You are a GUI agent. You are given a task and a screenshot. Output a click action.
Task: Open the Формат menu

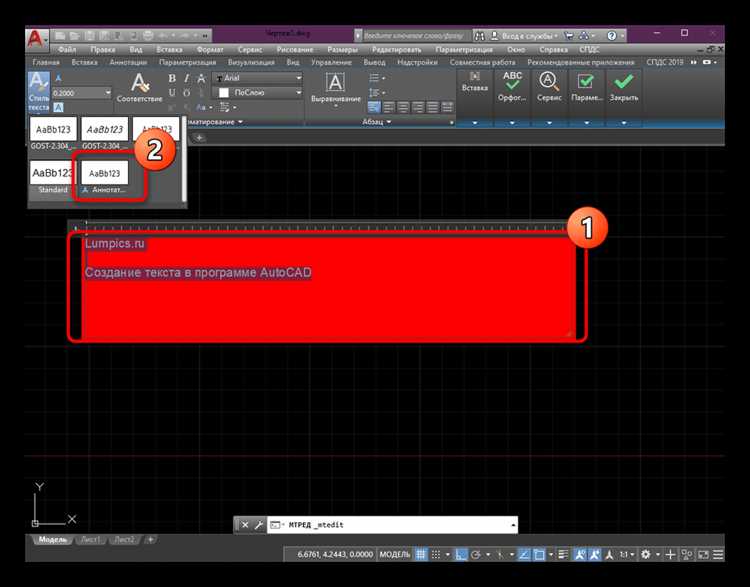pos(210,49)
